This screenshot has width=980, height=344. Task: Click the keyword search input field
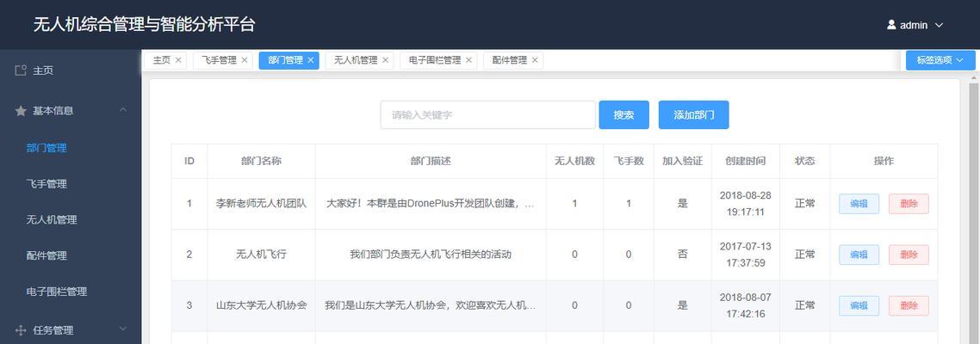point(487,115)
